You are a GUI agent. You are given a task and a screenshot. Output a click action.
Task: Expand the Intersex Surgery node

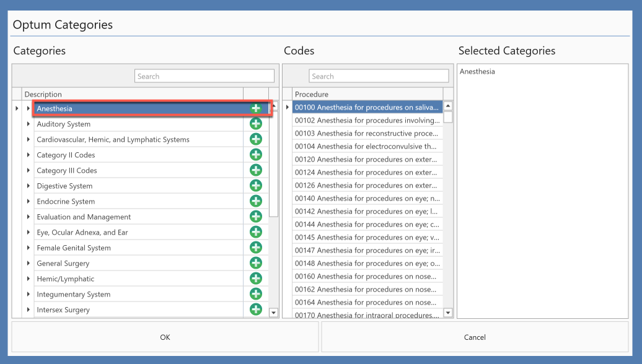[x=29, y=310]
